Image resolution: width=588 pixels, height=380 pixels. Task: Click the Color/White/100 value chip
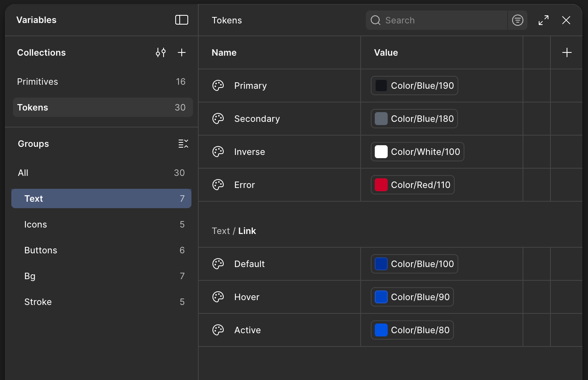418,152
